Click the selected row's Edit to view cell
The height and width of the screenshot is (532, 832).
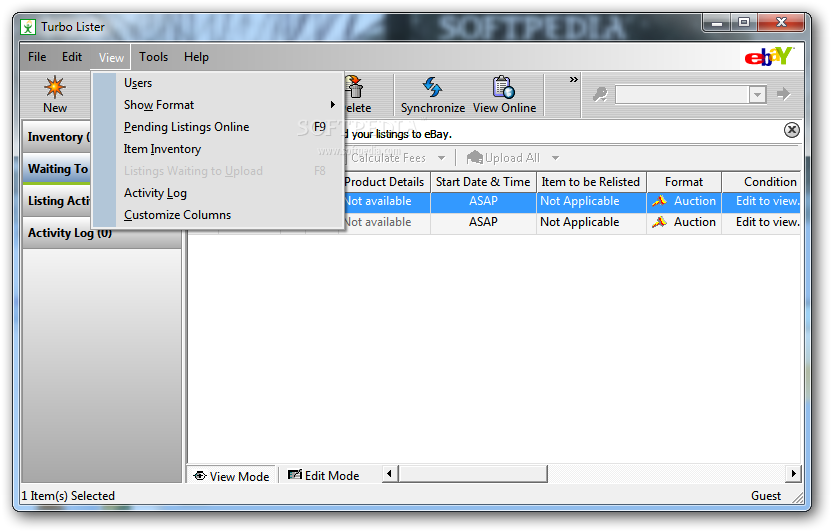tap(761, 201)
